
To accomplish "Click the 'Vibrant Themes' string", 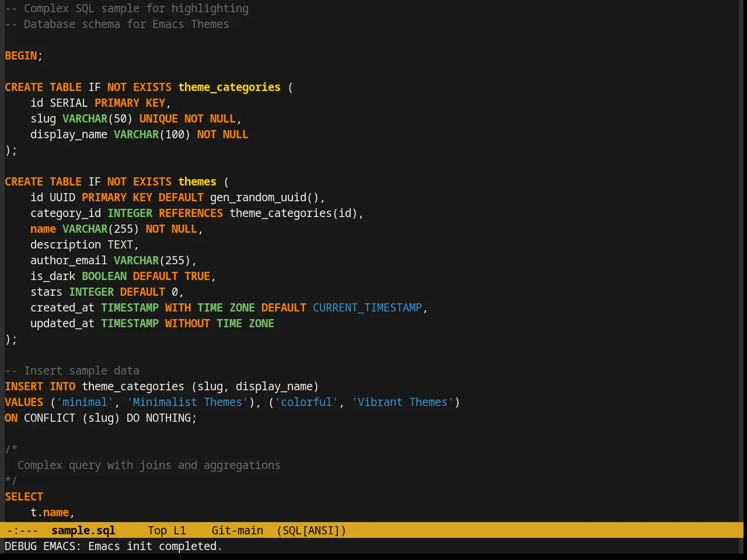I will pos(403,402).
